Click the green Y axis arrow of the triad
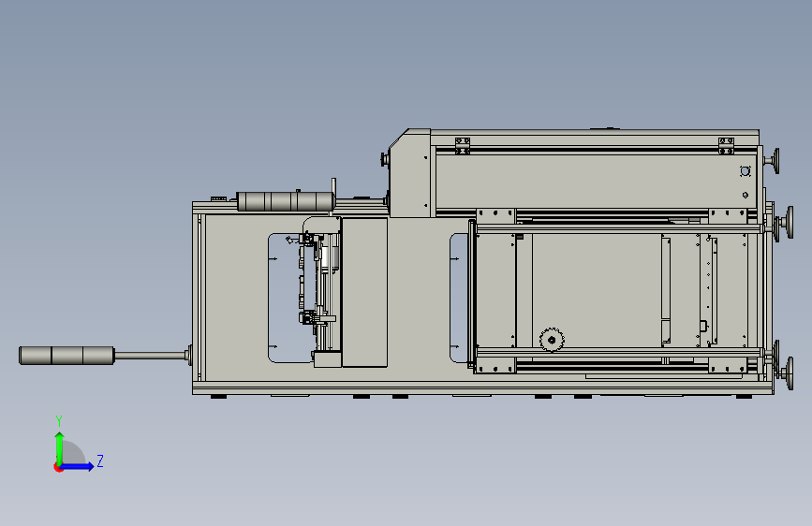The height and width of the screenshot is (526, 812). pos(60,447)
